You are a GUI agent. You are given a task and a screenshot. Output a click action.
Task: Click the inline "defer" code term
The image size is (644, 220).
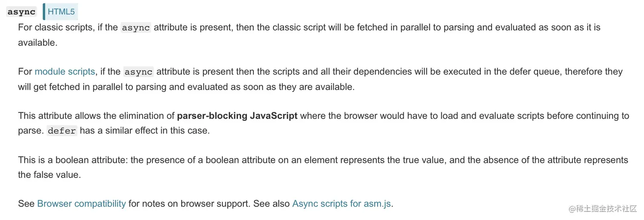[62, 131]
